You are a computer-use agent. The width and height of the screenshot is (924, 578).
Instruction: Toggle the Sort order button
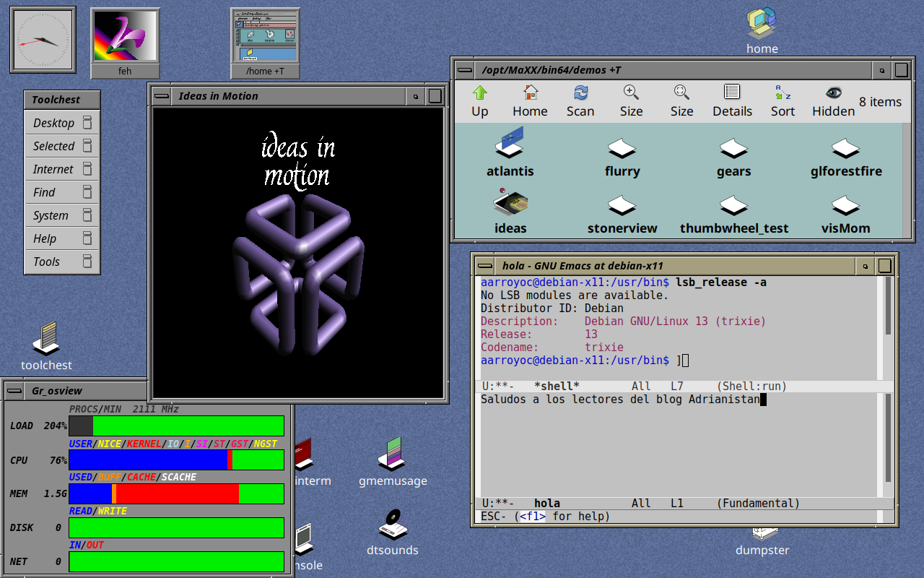click(783, 100)
